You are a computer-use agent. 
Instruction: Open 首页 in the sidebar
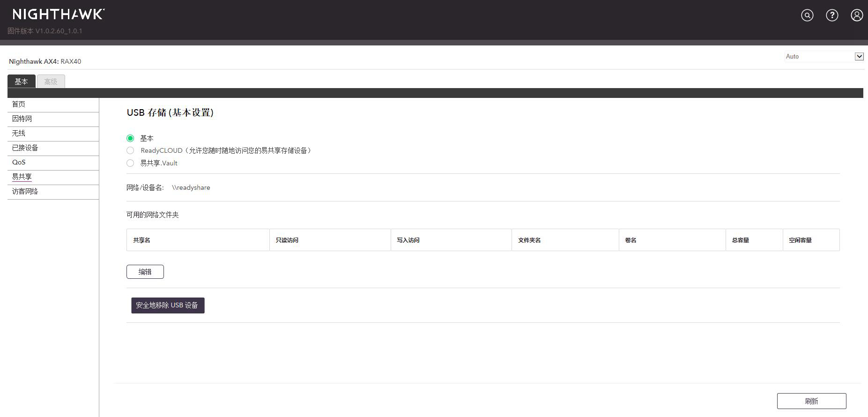tap(53, 104)
